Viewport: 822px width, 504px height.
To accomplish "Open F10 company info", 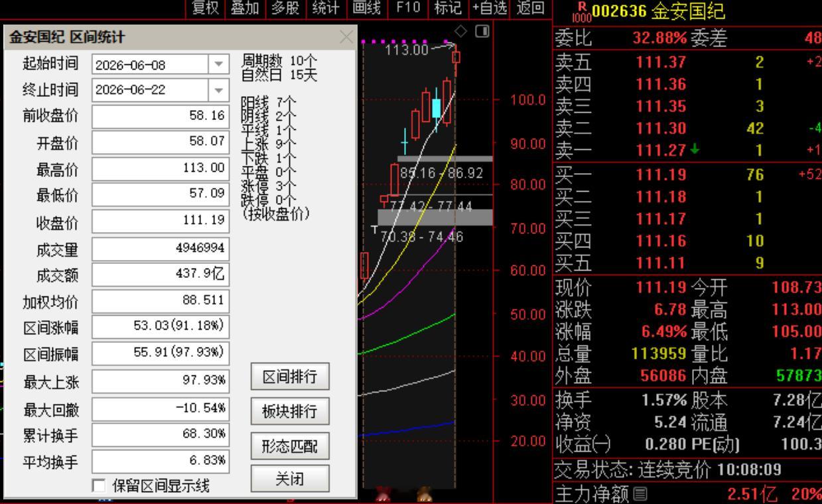I will click(408, 8).
